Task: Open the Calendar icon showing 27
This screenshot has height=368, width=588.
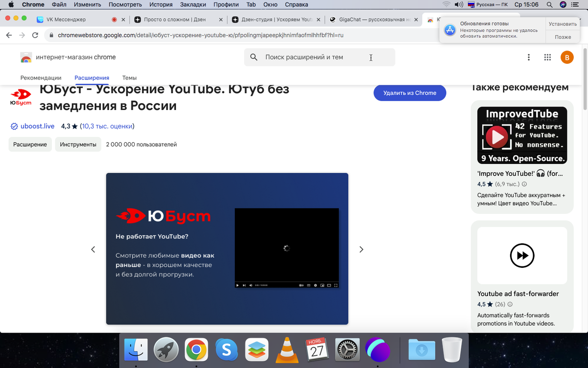Action: click(317, 350)
